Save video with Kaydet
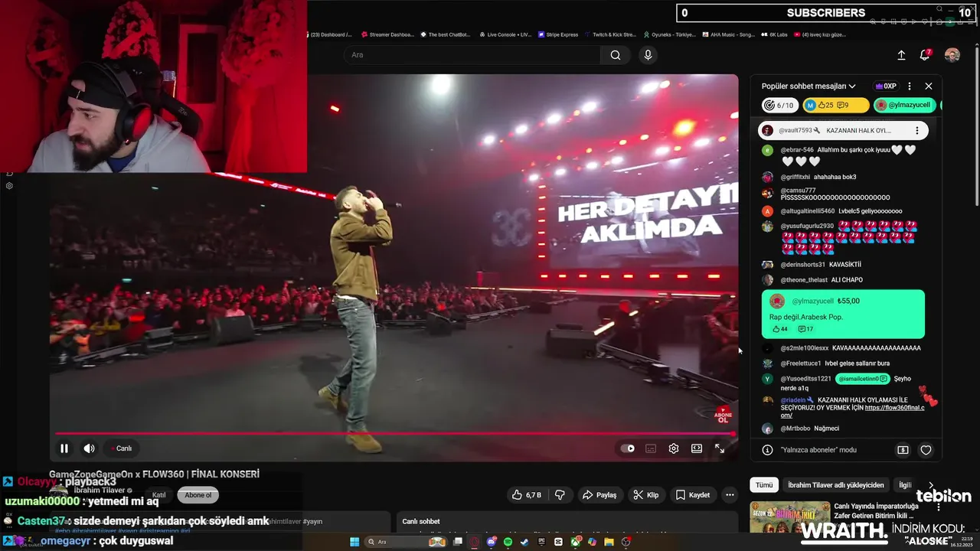Screen dimensions: 980x551 tap(693, 495)
